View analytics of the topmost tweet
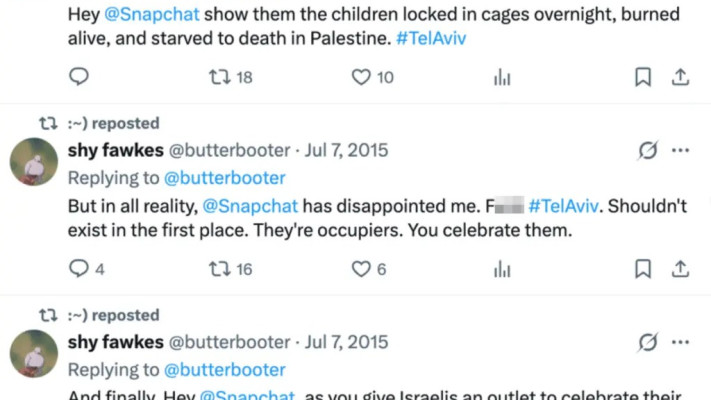The height and width of the screenshot is (400, 711). [x=502, y=77]
